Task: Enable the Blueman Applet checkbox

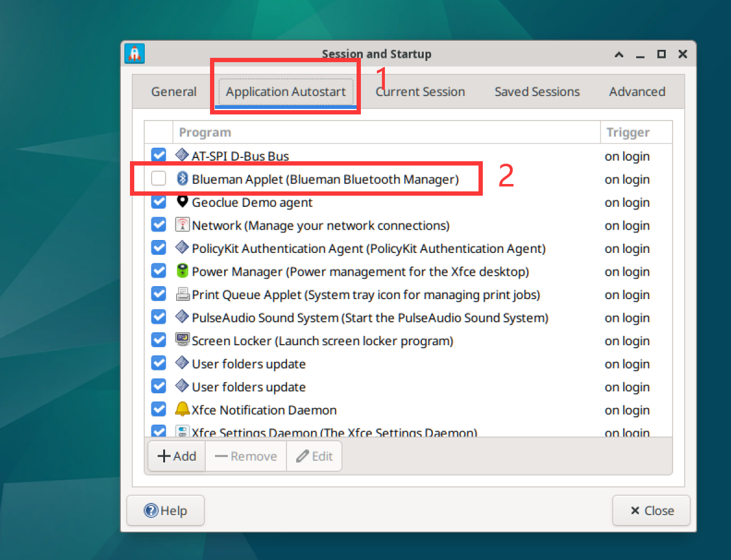Action: pos(158,178)
